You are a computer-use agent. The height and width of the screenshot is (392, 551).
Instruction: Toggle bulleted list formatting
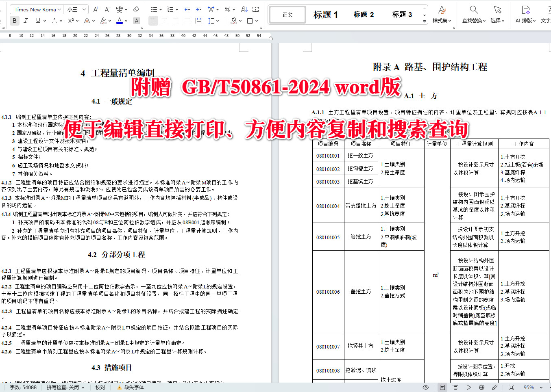[x=155, y=9]
